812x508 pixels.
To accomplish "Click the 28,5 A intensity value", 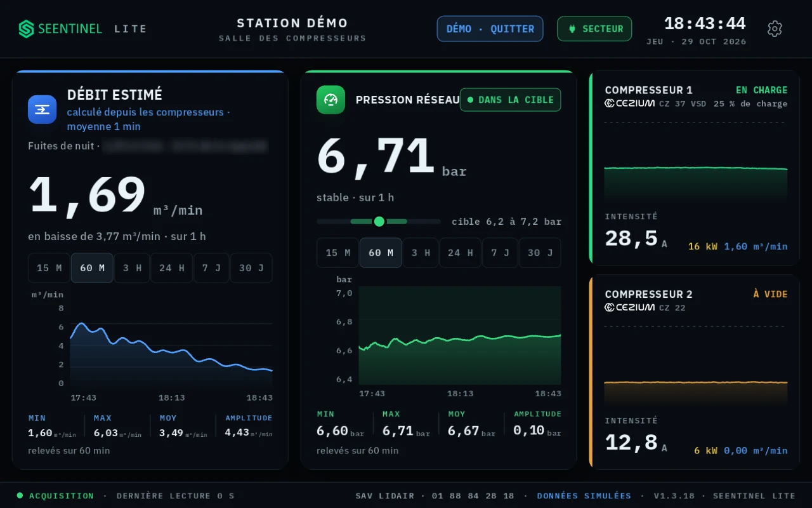I will (636, 238).
